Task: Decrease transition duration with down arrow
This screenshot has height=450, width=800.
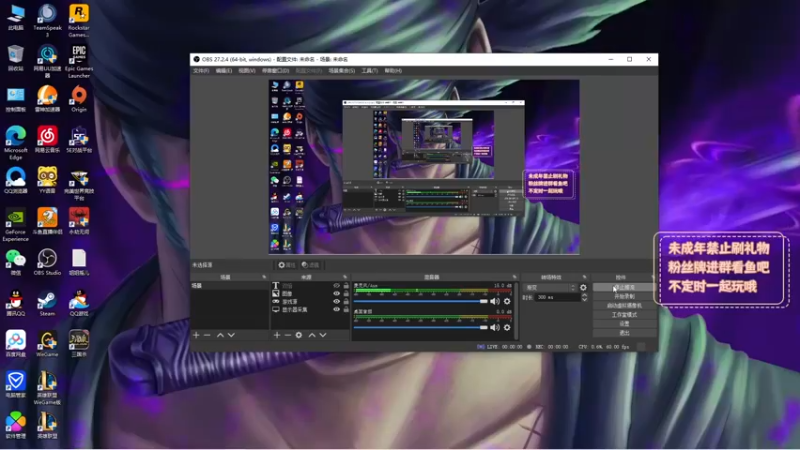Action: click(584, 299)
